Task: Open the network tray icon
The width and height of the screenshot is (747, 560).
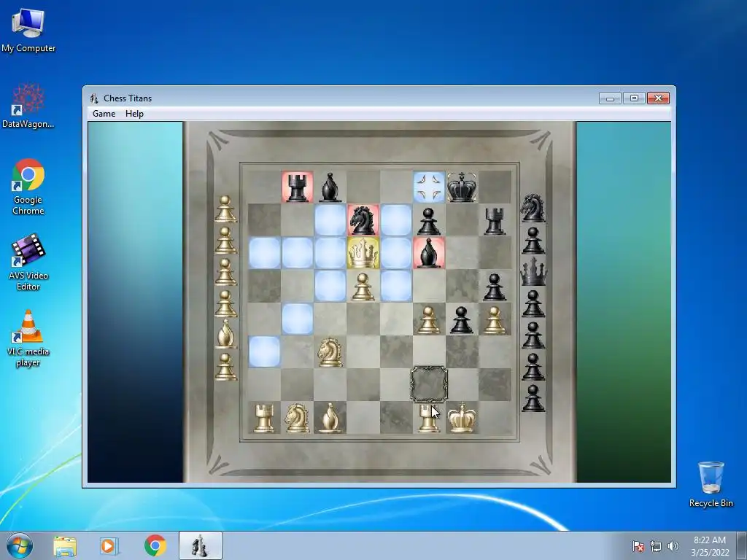Action: (x=656, y=546)
